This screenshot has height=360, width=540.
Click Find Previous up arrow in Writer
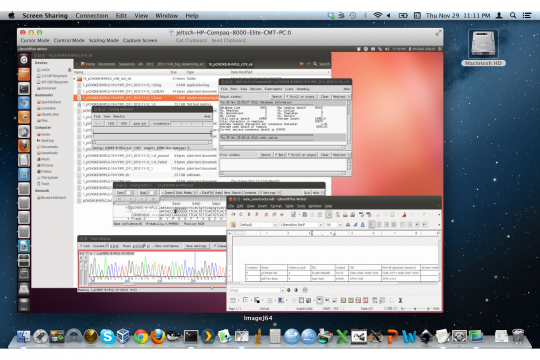point(296,290)
